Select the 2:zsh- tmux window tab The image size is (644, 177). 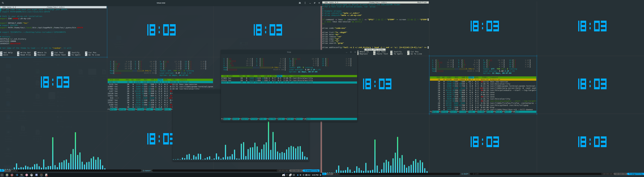point(476,174)
